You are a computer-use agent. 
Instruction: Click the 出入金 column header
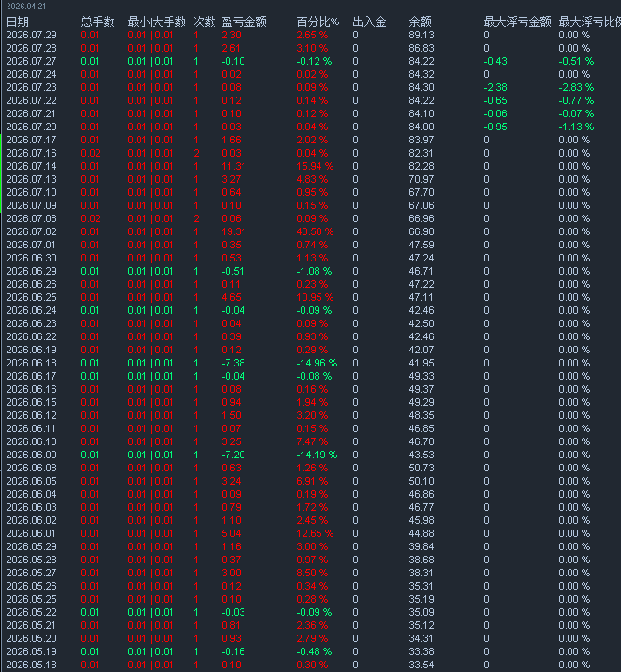coord(369,22)
